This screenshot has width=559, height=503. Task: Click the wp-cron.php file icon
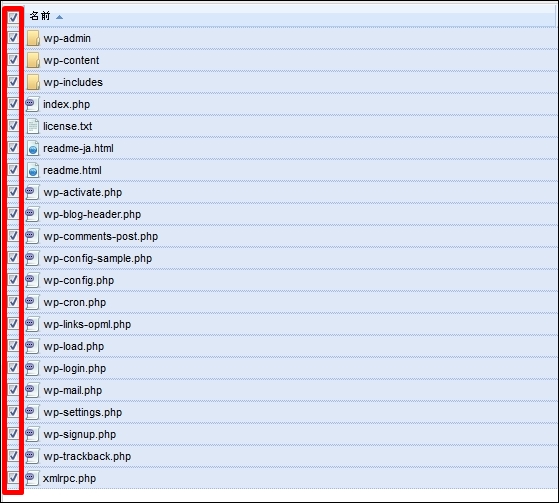coord(32,303)
